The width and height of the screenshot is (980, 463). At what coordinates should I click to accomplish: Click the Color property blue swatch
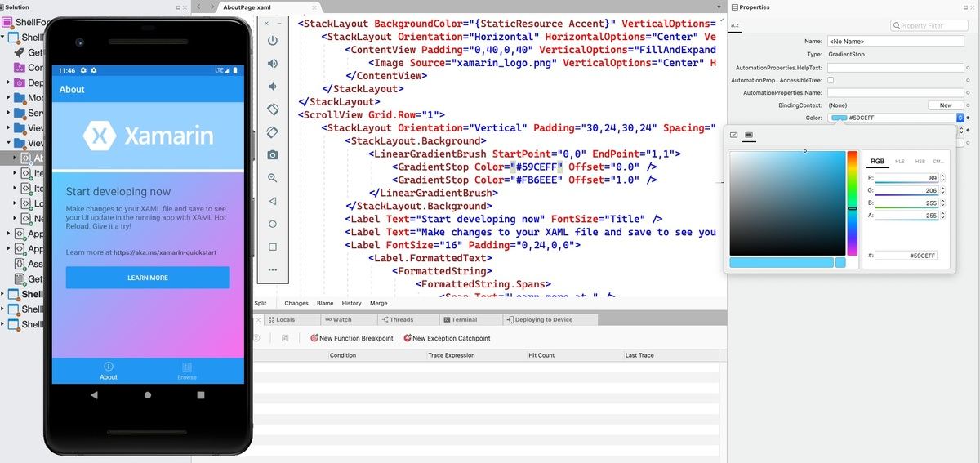click(x=839, y=118)
